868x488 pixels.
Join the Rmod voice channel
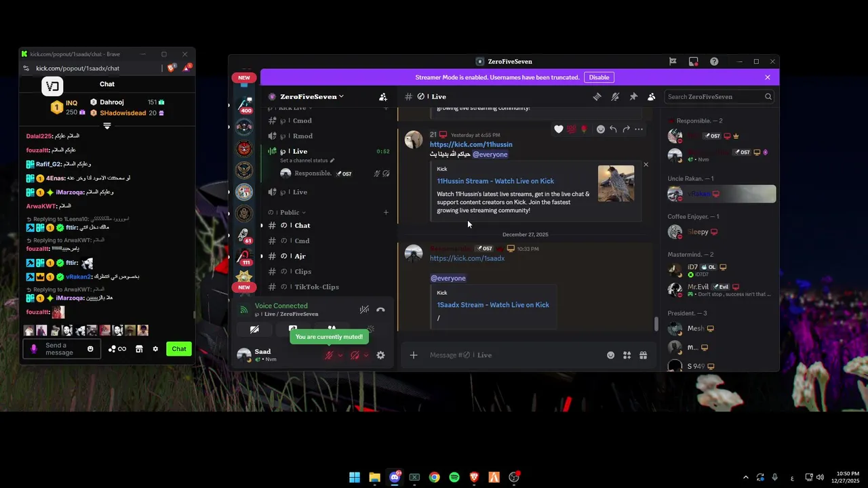(328, 136)
